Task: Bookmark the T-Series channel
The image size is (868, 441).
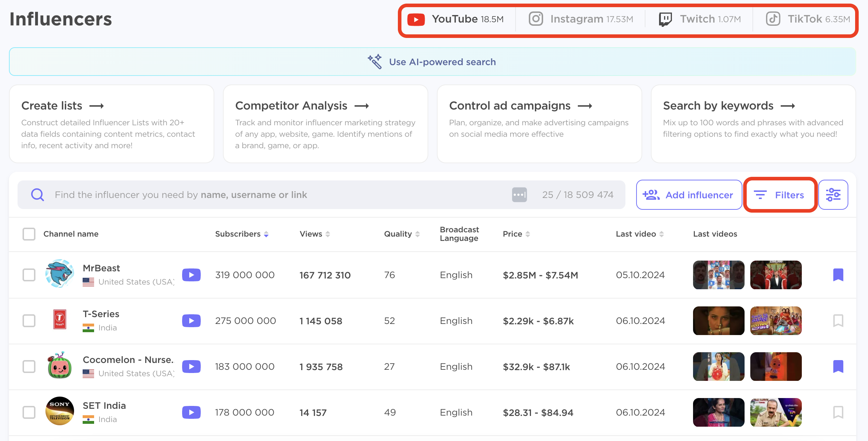Action: [x=838, y=321]
